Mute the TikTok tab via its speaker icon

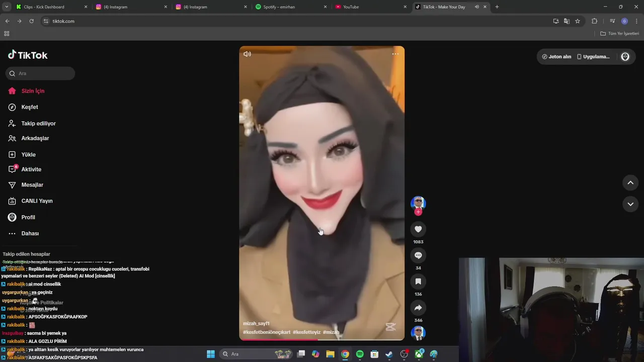[476, 7]
